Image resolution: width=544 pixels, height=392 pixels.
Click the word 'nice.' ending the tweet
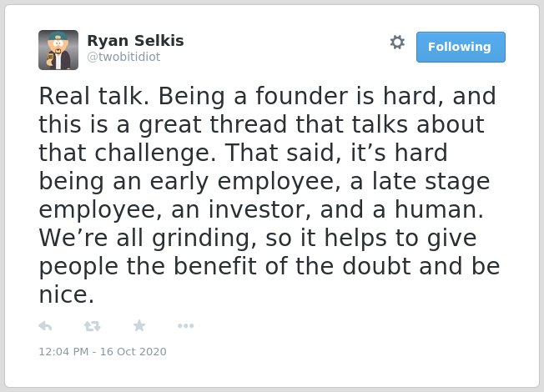(x=66, y=294)
